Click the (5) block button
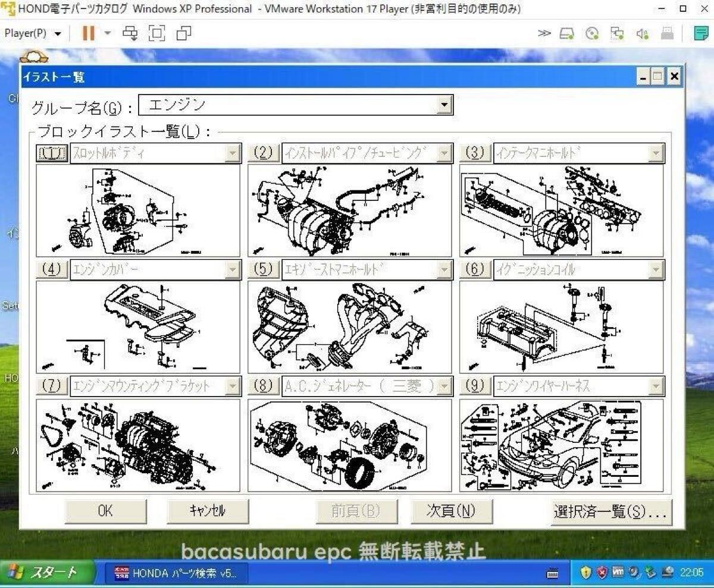714x588 pixels. pos(263,270)
